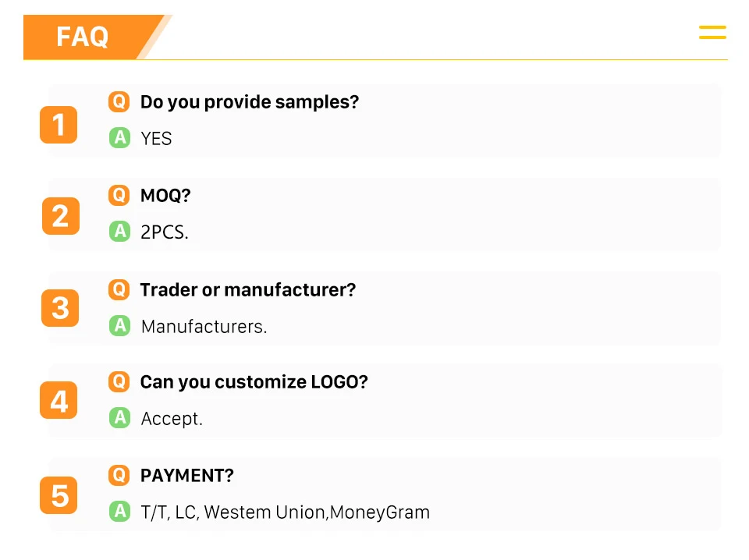The height and width of the screenshot is (560, 749).
Task: Click the orange number 5 badge
Action: pyautogui.click(x=59, y=495)
